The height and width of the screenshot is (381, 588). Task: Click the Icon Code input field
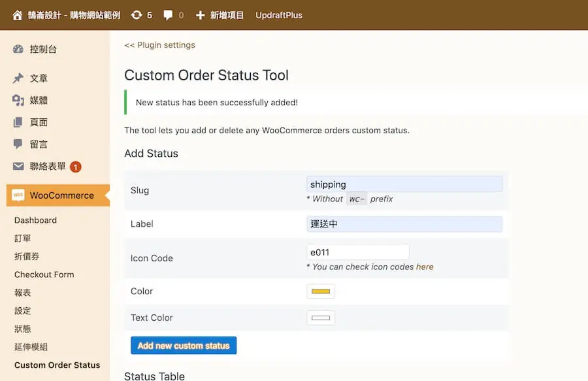point(358,252)
